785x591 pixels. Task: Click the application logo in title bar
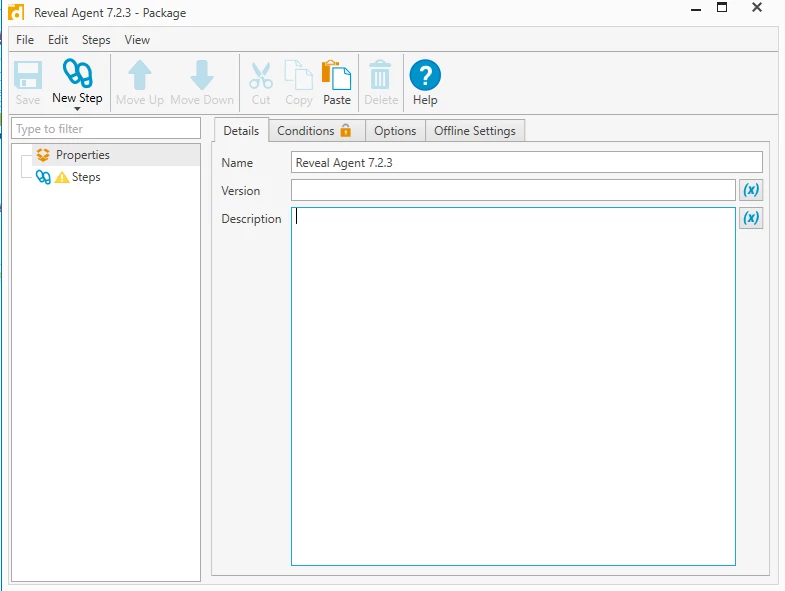pos(16,13)
